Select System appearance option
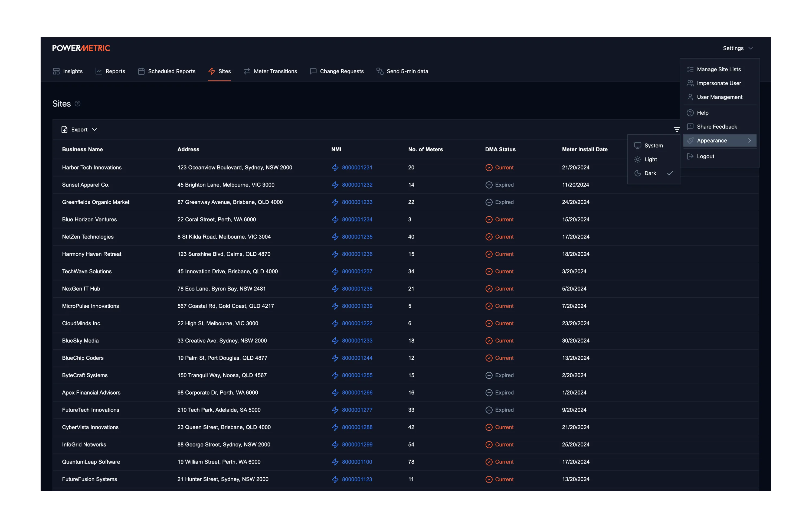This screenshot has height=528, width=812. pyautogui.click(x=653, y=146)
